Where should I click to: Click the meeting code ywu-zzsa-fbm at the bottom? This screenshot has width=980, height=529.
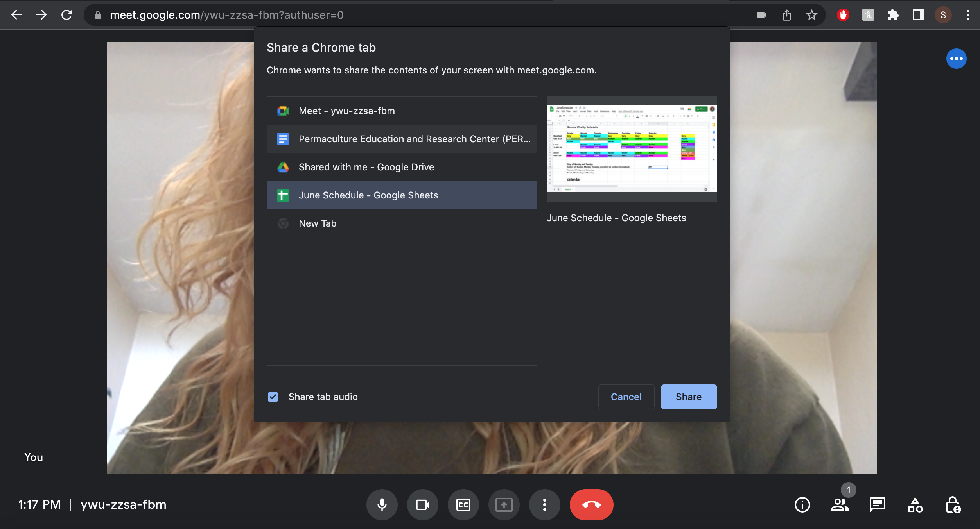(x=123, y=504)
